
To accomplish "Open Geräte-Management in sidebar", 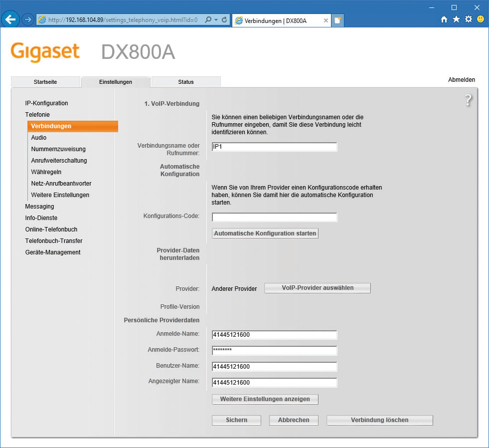I will point(53,252).
